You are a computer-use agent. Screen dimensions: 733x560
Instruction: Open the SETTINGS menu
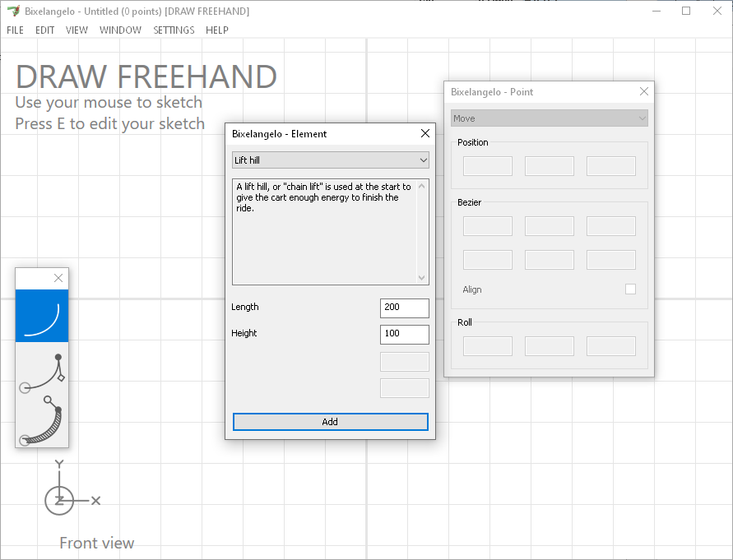coord(174,30)
